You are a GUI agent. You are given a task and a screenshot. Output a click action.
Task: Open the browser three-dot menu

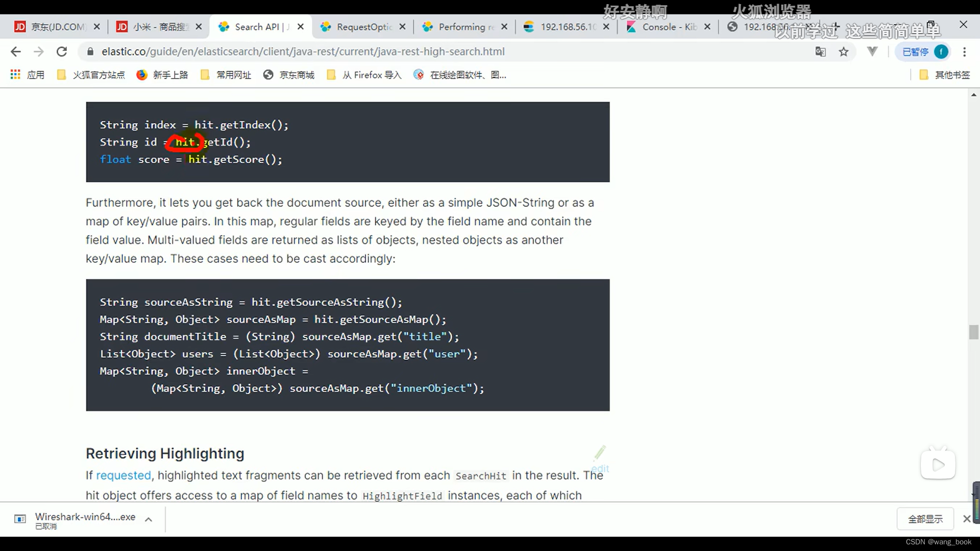(x=964, y=52)
